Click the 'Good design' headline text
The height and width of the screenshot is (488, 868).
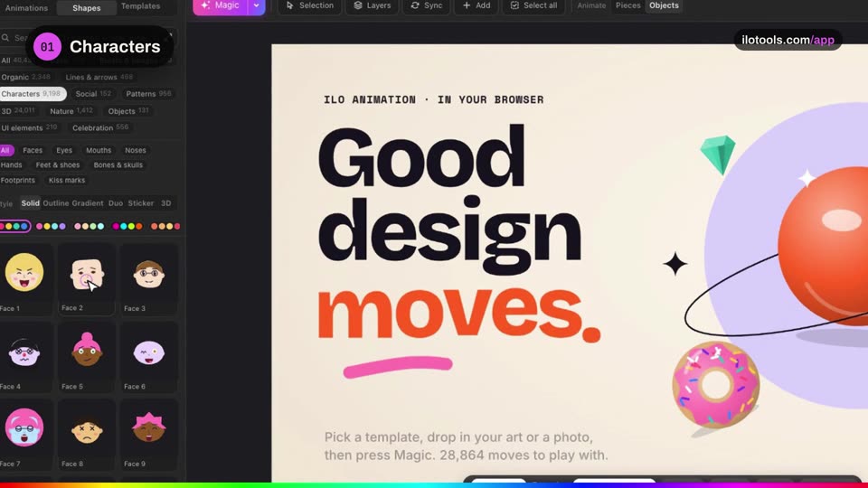coord(449,201)
